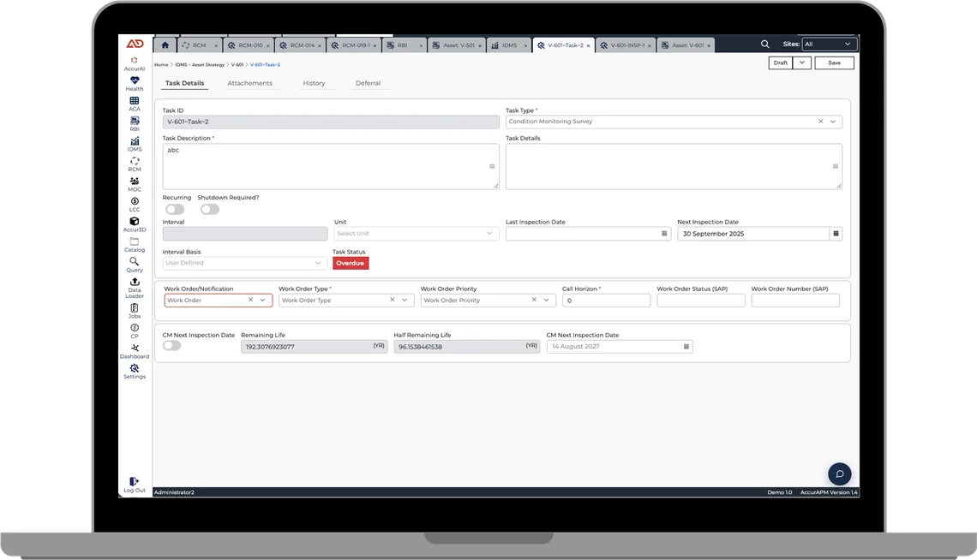Click the Work Order Status (SAP) field

point(701,301)
